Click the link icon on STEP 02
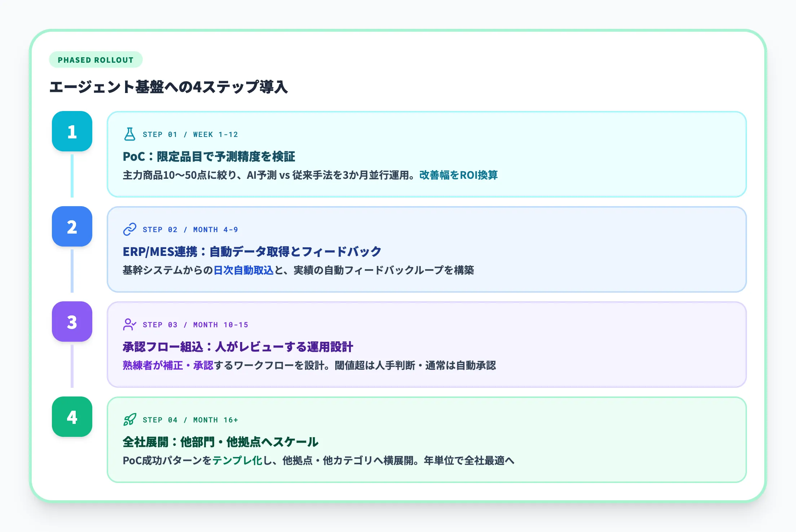This screenshot has width=796, height=532. click(x=130, y=229)
